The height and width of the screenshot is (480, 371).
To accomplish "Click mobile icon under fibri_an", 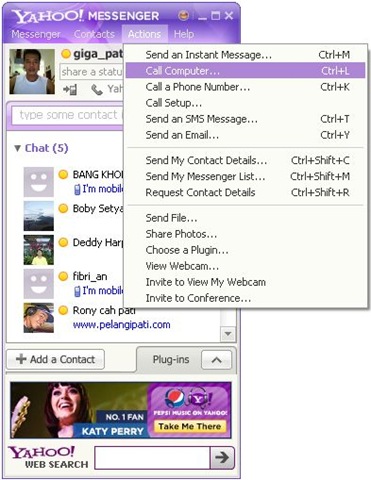I will (77, 291).
